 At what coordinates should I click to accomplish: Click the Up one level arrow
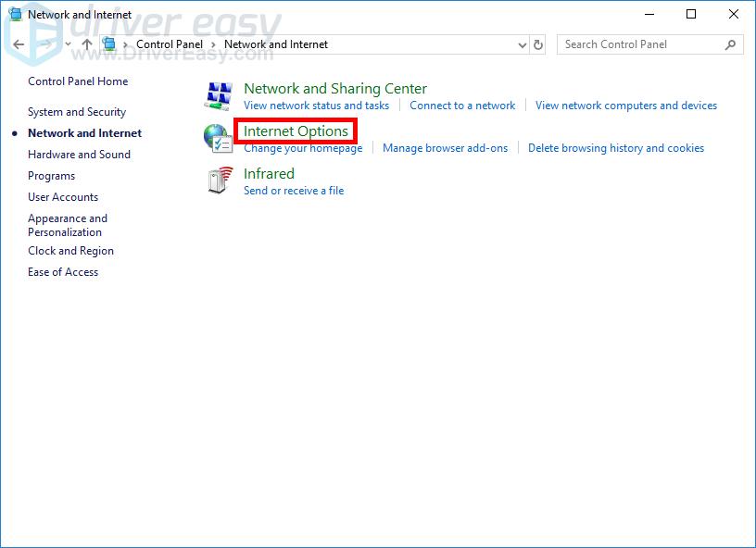tap(87, 44)
